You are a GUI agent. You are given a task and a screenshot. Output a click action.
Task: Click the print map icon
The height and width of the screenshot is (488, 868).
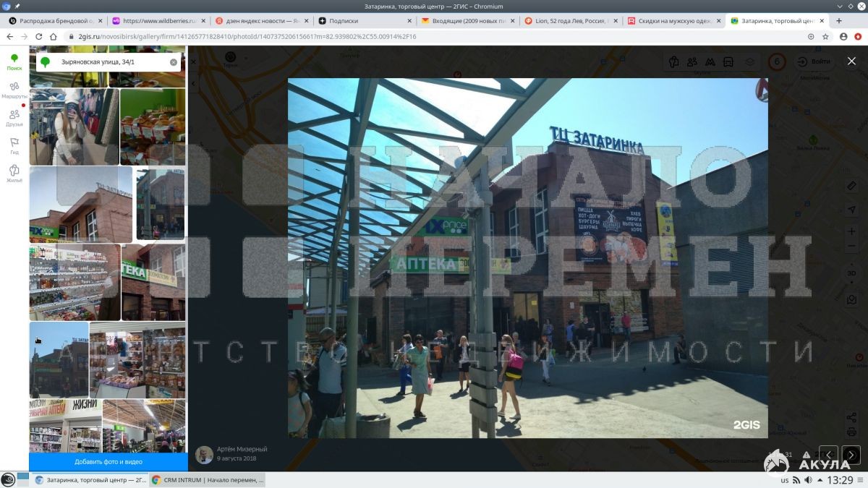pos(851,432)
